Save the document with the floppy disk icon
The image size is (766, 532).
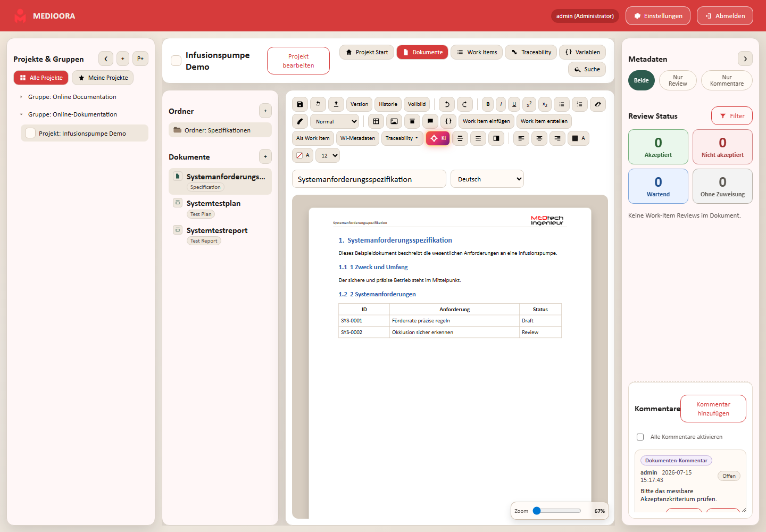300,104
